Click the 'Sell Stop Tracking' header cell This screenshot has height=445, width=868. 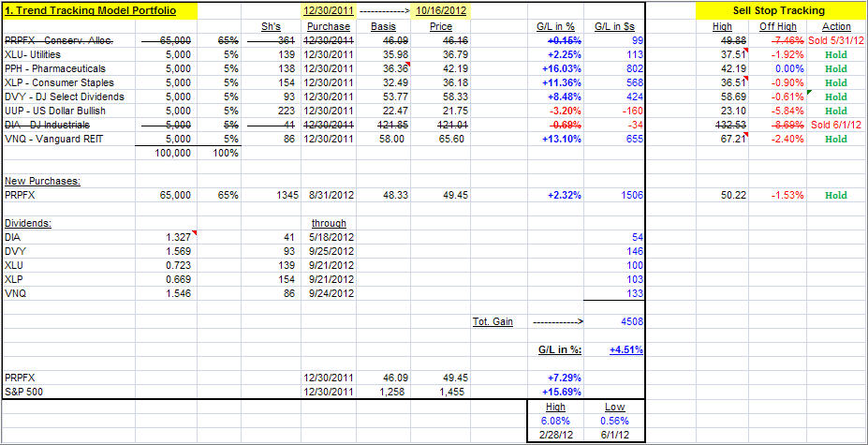pyautogui.click(x=778, y=10)
